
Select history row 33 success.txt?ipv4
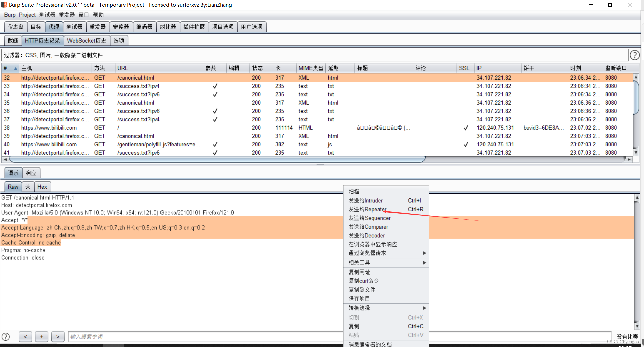tap(317, 86)
